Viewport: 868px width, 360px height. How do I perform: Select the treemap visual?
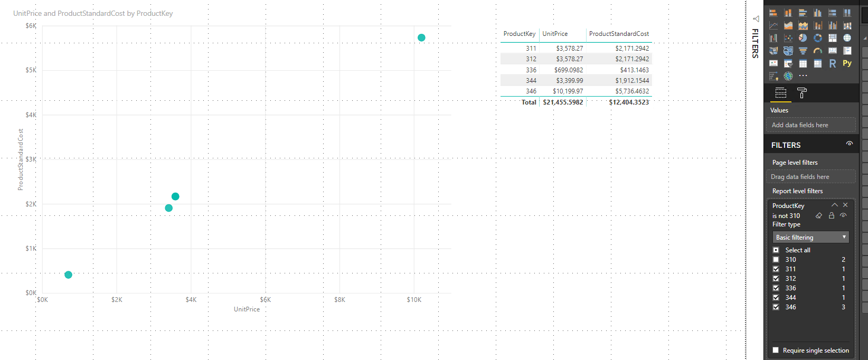[x=833, y=38]
